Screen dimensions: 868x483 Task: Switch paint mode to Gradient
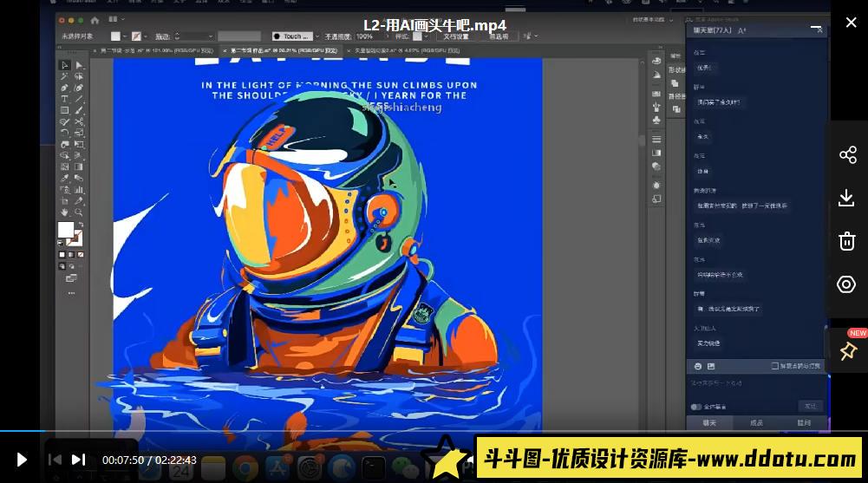click(x=71, y=254)
